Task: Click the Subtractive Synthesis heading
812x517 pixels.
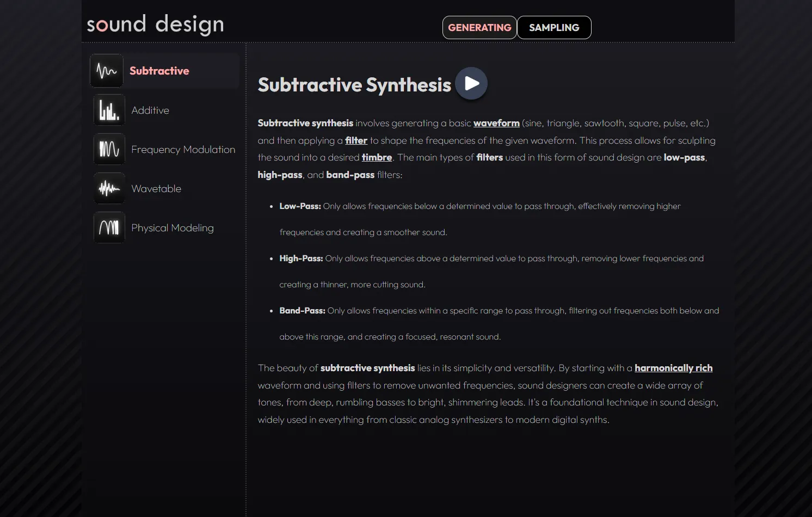Action: (x=354, y=85)
